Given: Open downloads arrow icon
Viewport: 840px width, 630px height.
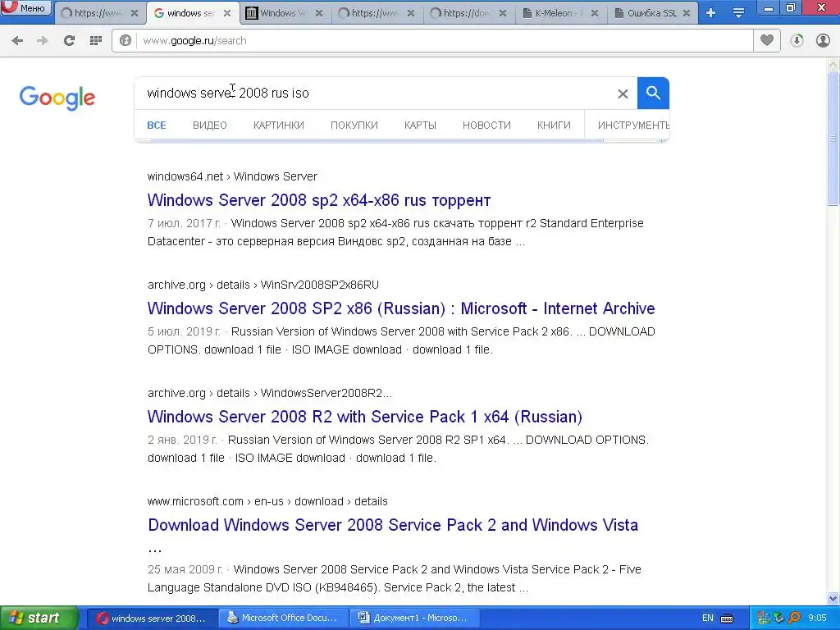Looking at the screenshot, I should click(797, 41).
